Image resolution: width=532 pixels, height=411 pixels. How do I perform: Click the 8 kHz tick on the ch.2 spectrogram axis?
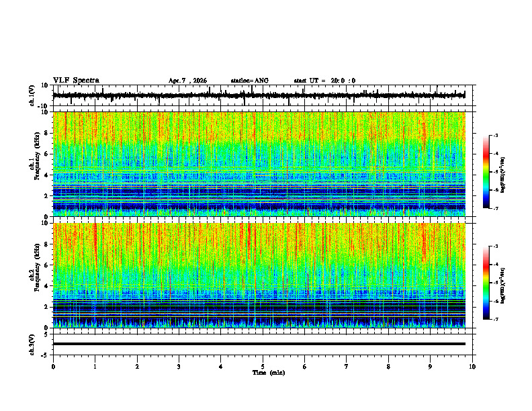(x=46, y=244)
